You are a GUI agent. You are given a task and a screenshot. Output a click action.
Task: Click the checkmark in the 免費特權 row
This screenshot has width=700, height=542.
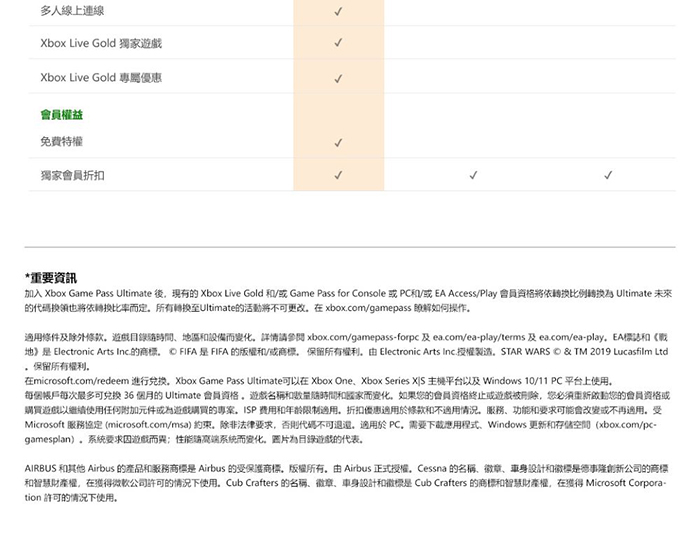pos(338,143)
